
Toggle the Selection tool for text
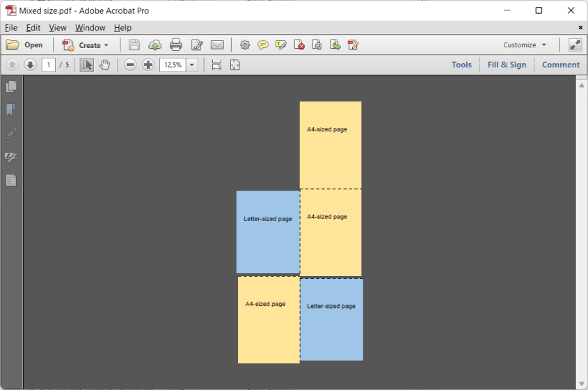tap(86, 65)
